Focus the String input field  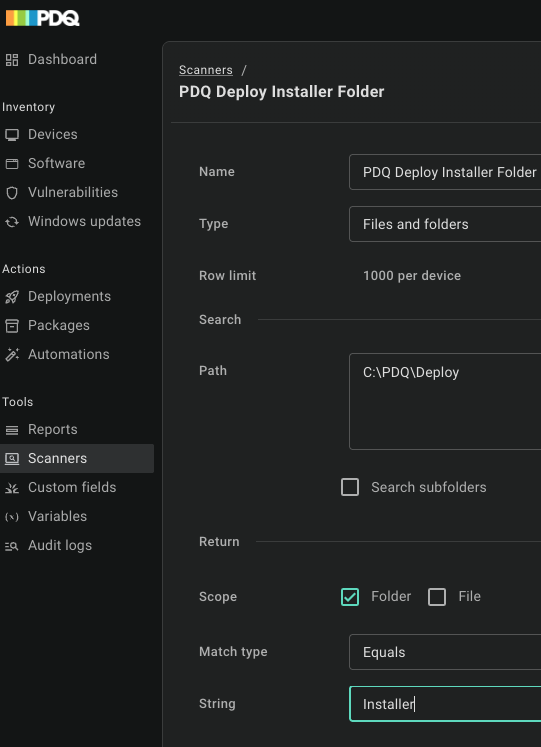445,704
